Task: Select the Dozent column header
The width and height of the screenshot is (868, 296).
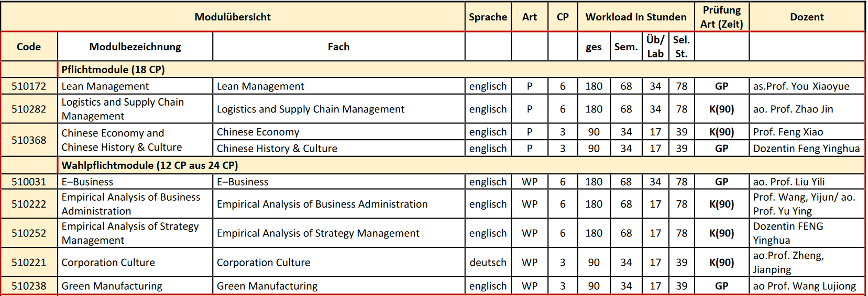Action: coord(807,17)
